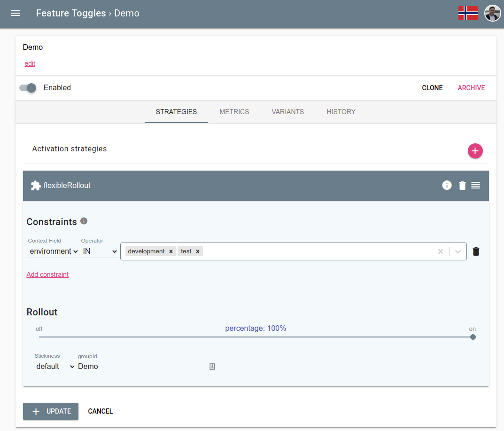This screenshot has width=504, height=431.
Task: Disable the feature toggle Enabled switch
Action: 27,88
